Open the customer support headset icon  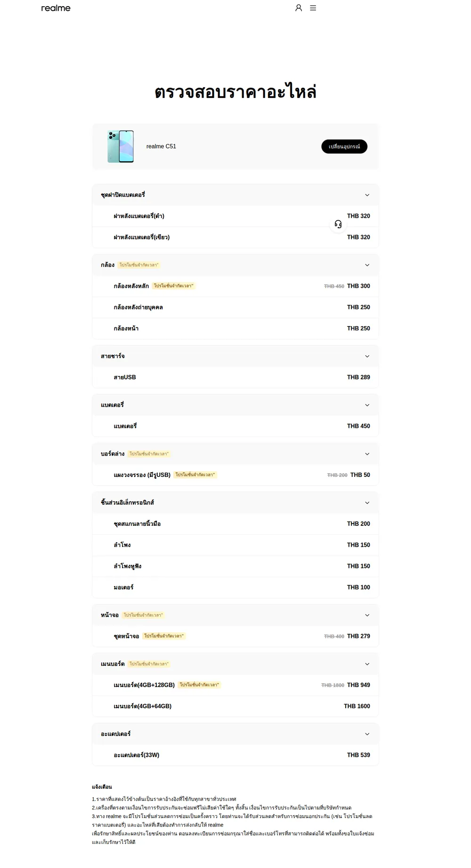coord(338,224)
